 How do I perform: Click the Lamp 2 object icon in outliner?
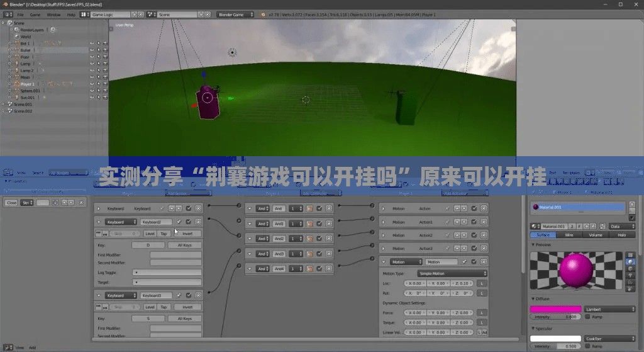(17, 71)
